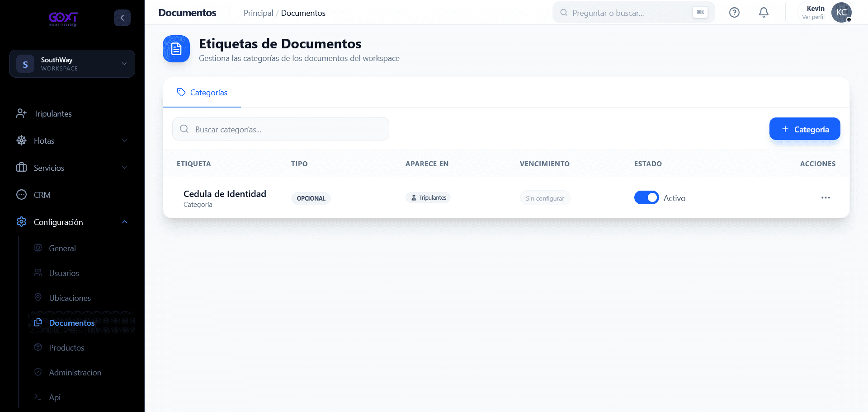Click the APARECE EN column header
Screen dimensions: 868x412
coord(427,164)
